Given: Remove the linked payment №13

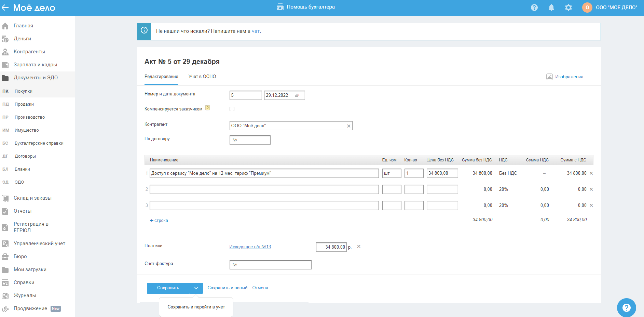Looking at the screenshot, I should (359, 247).
